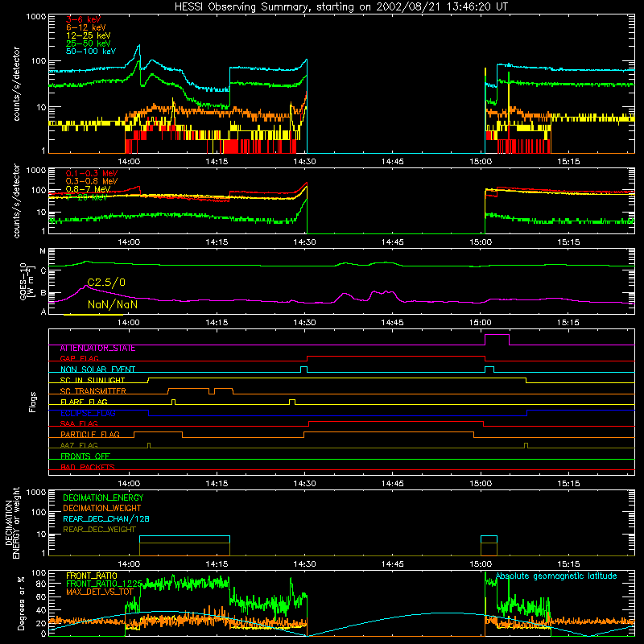Image resolution: width=644 pixels, height=644 pixels.
Task: Click 15:00 tick label under Flags panel
Action: pos(481,484)
